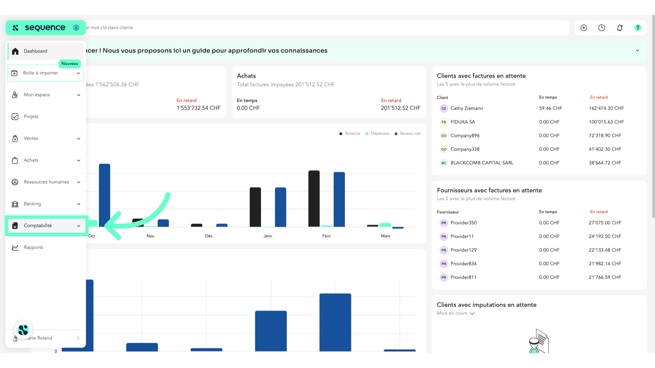
Task: Open the notifications bell icon
Action: click(x=619, y=28)
